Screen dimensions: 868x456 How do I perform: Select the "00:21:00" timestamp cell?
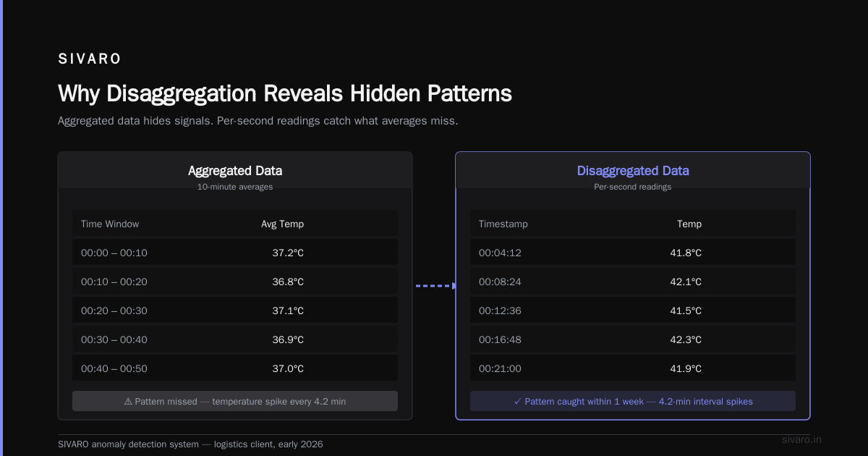pyautogui.click(x=500, y=368)
